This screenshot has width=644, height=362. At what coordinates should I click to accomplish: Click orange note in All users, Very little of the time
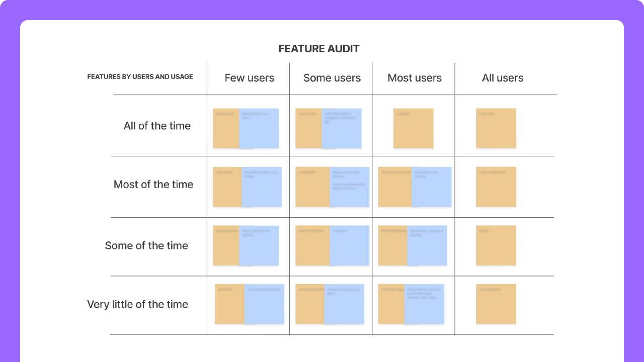pyautogui.click(x=496, y=304)
